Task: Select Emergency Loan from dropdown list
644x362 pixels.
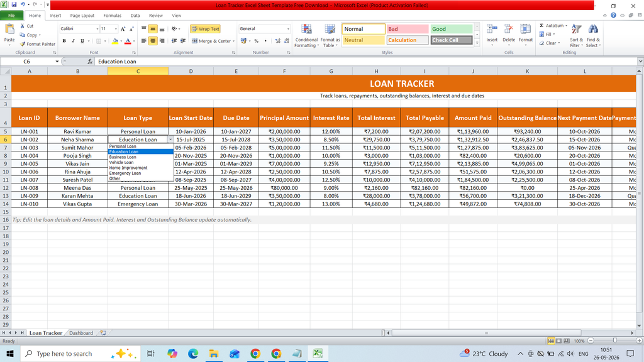Action: [x=140, y=173]
